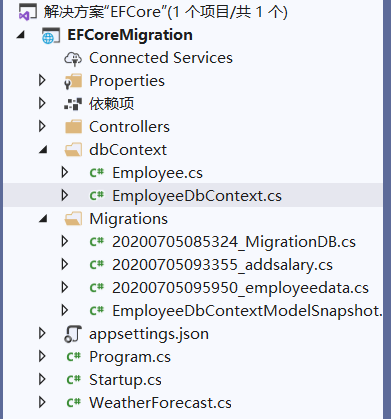391x419 pixels.
Task: Expand 20200705093355_addsalary.cs node
Action: (65, 264)
